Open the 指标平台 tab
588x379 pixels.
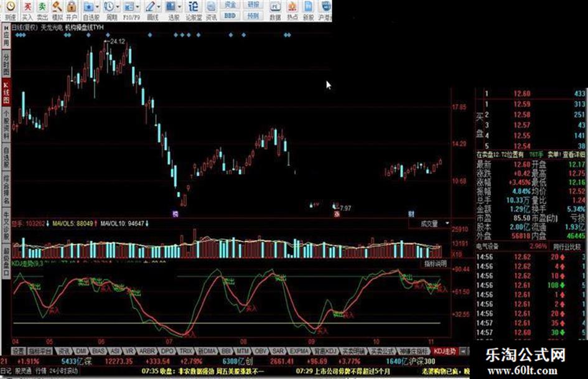[40, 351]
